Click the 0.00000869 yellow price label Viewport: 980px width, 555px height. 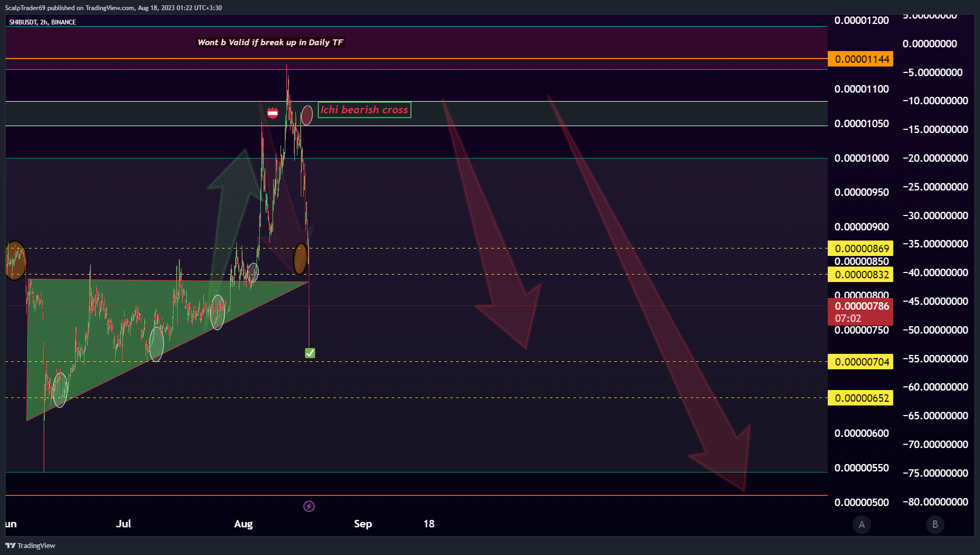(861, 248)
